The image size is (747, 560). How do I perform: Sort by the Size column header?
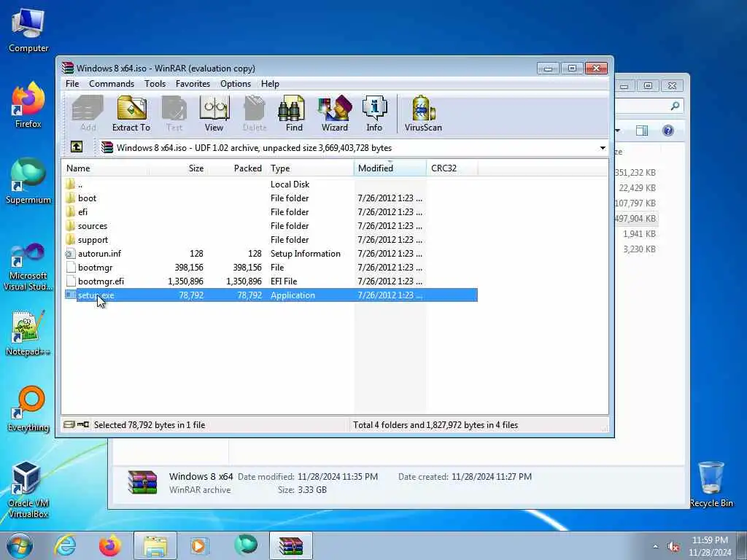(x=177, y=168)
